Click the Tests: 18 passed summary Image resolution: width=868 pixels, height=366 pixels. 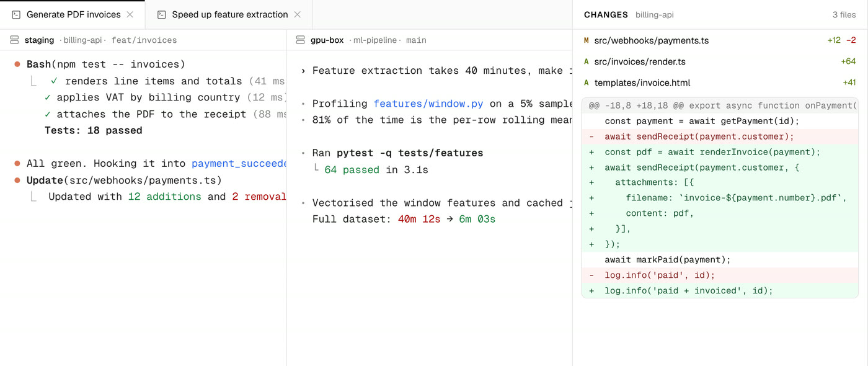pyautogui.click(x=94, y=130)
